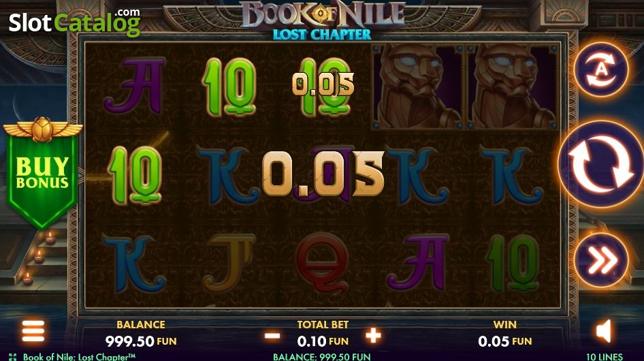Open the hamburger menu
Screen dimensions: 644x361
pos(33,331)
